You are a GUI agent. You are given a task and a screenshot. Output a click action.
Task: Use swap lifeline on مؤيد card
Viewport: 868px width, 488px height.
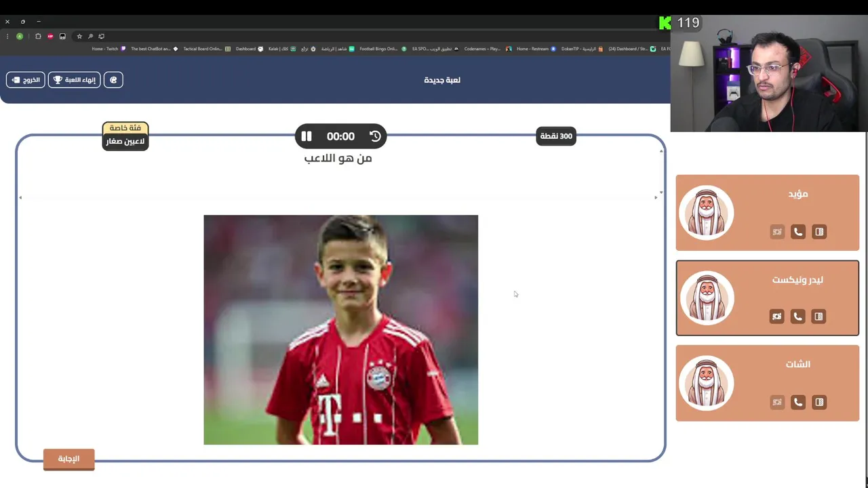click(777, 232)
